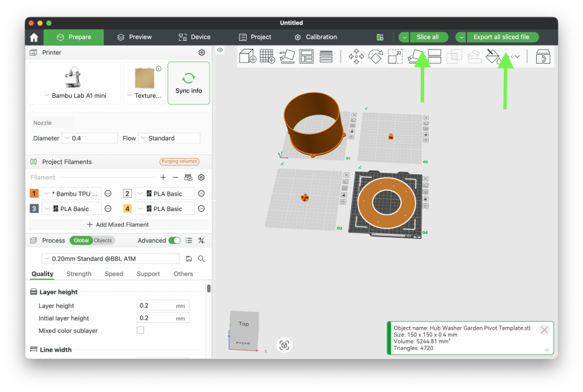Toggle the Advanced mode switch
The width and height of the screenshot is (583, 392).
[174, 241]
